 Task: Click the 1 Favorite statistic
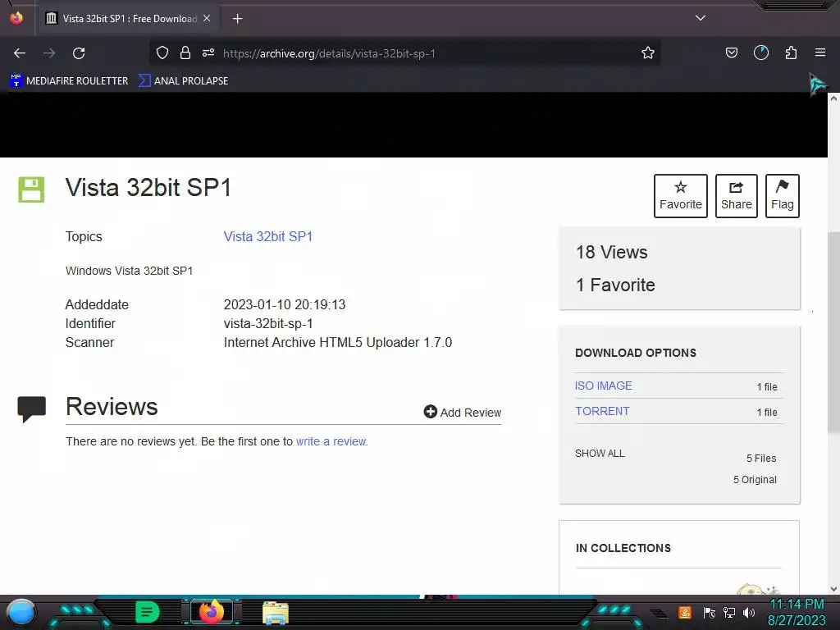(615, 285)
